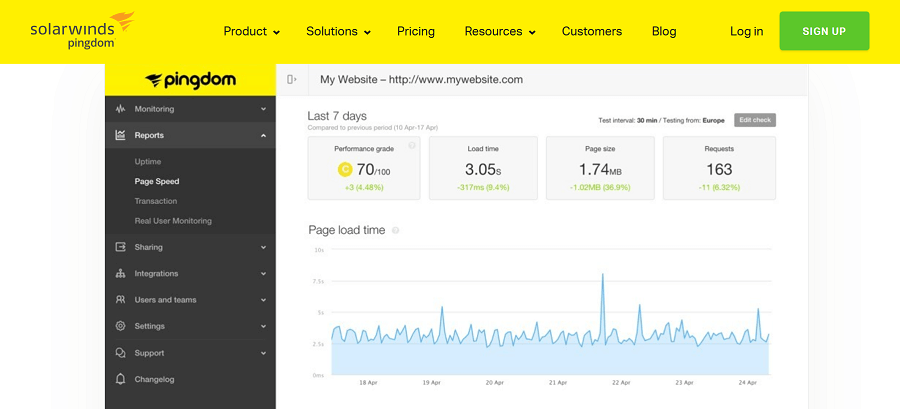The width and height of the screenshot is (900, 409).
Task: Click the 21 Apr axis label
Action: [560, 382]
